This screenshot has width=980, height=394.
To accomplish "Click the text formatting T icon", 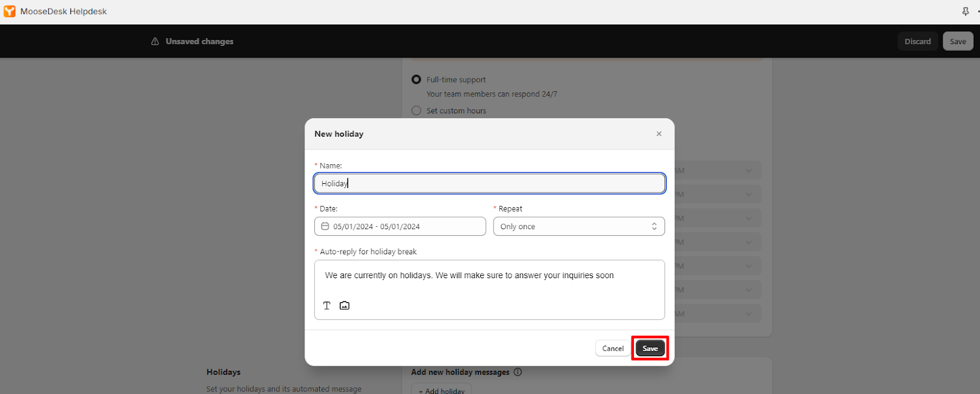I will pyautogui.click(x=327, y=306).
